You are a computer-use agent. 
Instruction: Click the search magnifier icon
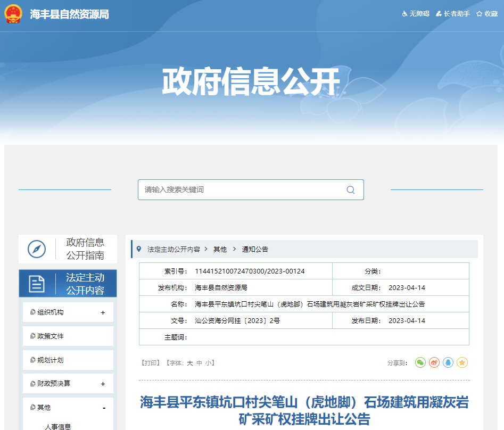click(350, 189)
